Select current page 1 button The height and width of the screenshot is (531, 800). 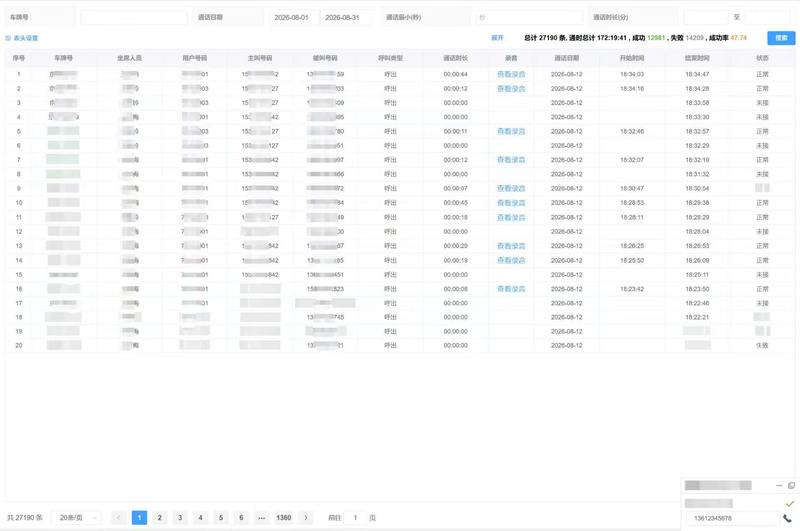(139, 518)
